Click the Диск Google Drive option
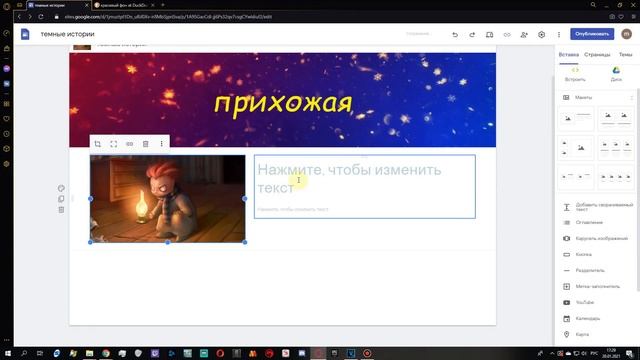 [x=616, y=74]
